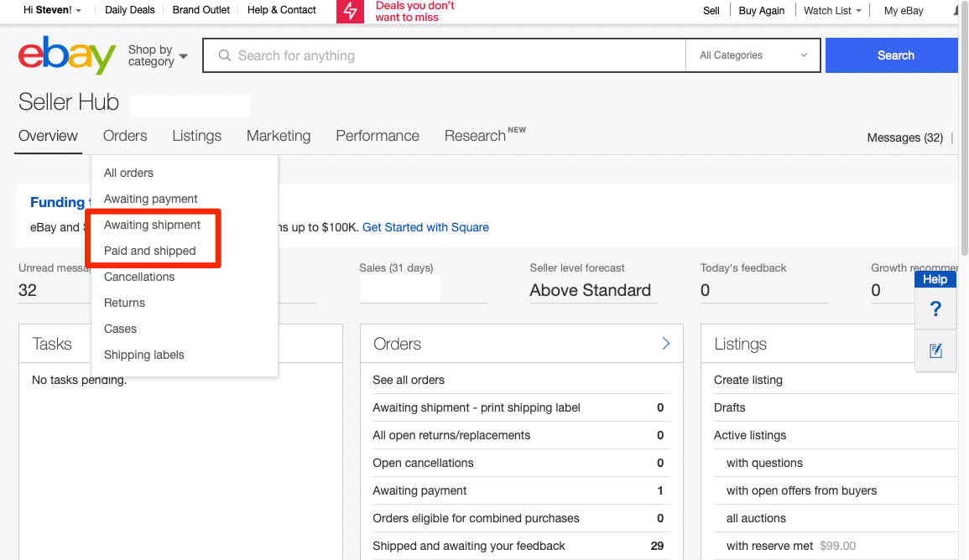Click into the Search for anything field
Image resolution: width=969 pixels, height=560 pixels.
pos(444,55)
